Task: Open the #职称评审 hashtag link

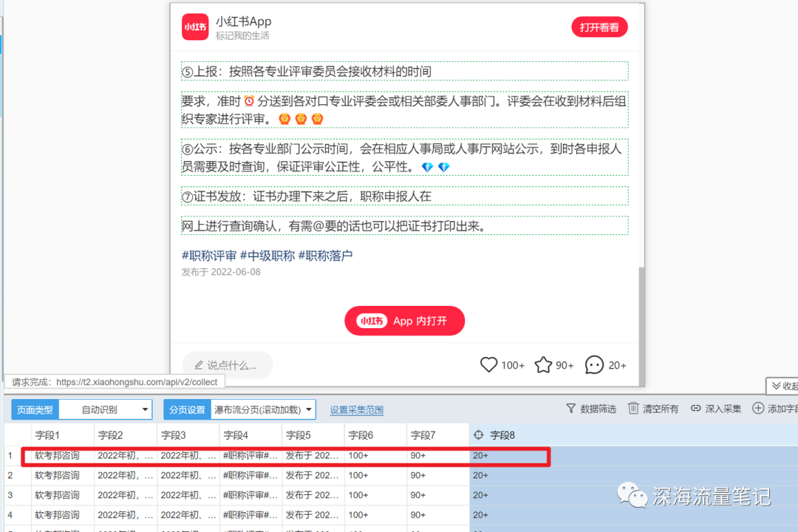Action: click(x=209, y=256)
